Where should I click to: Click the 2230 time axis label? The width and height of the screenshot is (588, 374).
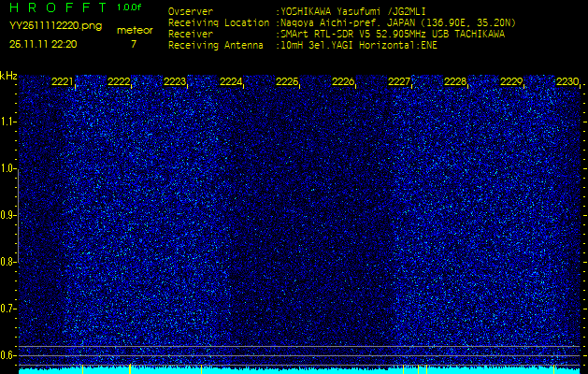click(567, 81)
